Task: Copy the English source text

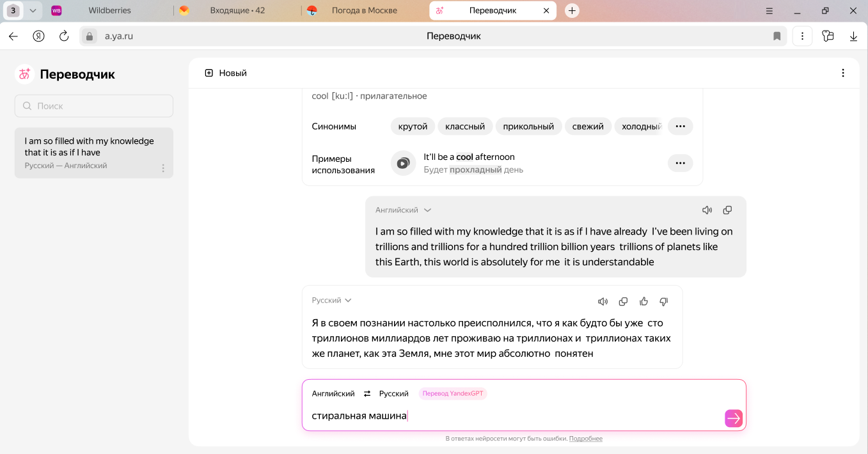Action: click(727, 210)
